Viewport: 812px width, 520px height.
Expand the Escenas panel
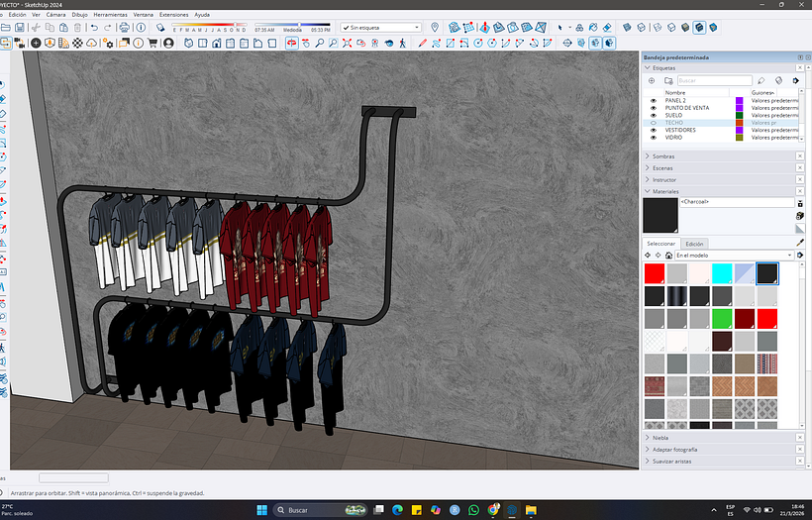pos(648,167)
